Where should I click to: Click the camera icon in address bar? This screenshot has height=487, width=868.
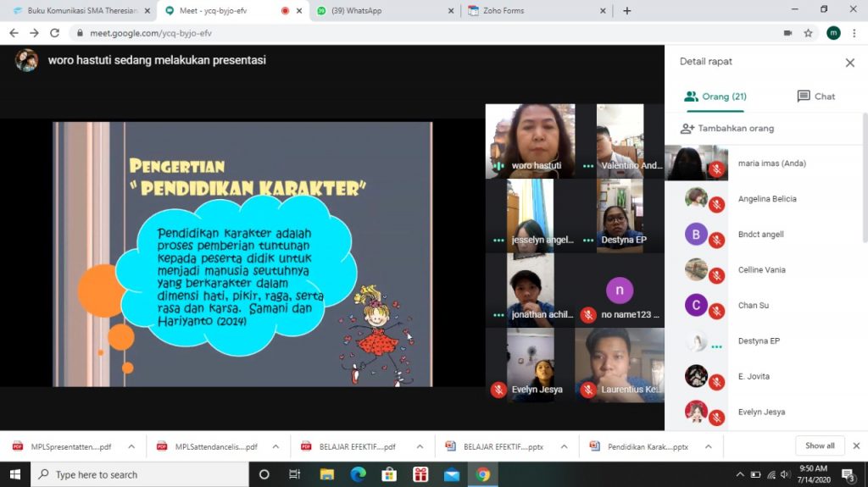(787, 33)
